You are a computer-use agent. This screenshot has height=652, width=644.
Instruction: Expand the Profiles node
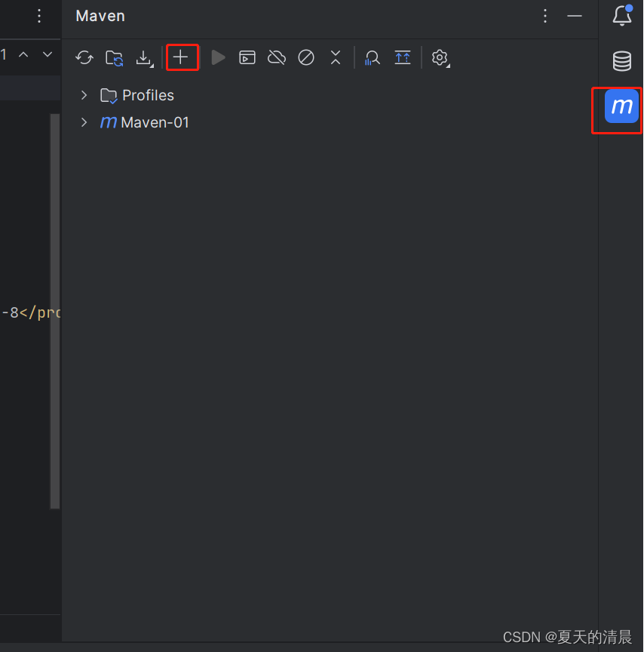[84, 95]
